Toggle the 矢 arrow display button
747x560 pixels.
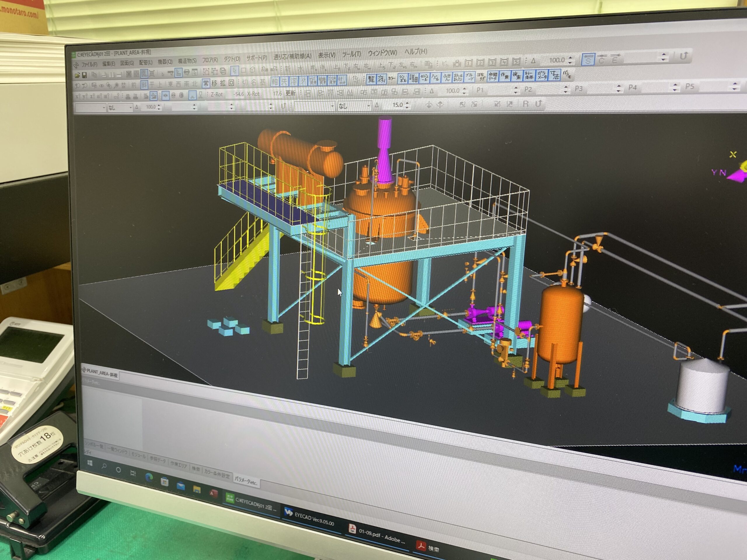(x=284, y=81)
